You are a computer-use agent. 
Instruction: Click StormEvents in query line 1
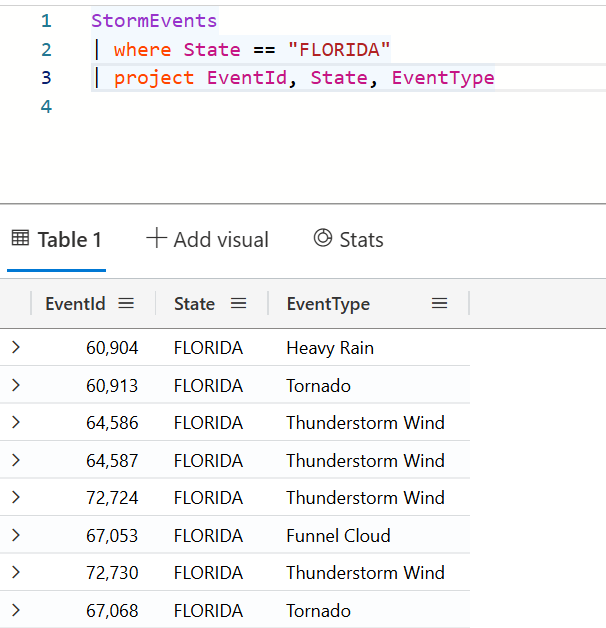(x=154, y=21)
